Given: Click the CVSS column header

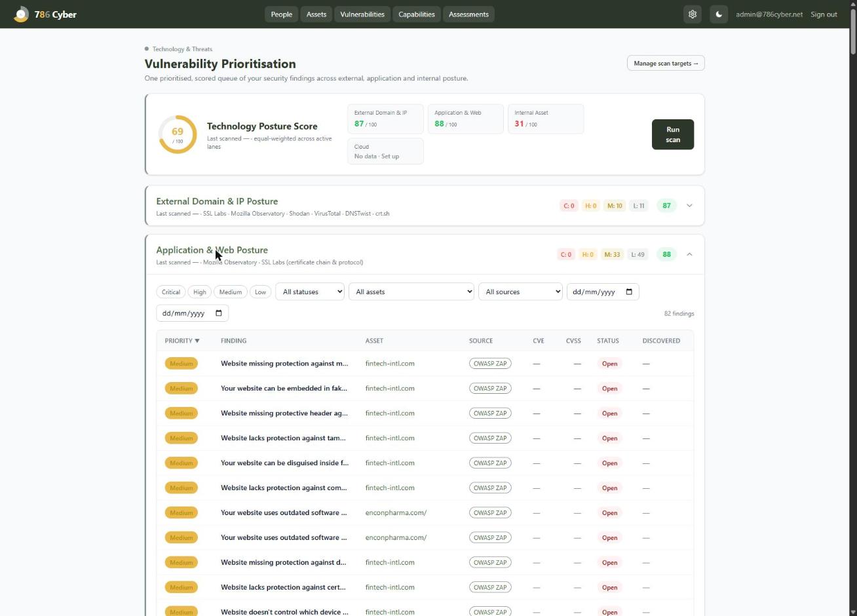Looking at the screenshot, I should point(573,341).
